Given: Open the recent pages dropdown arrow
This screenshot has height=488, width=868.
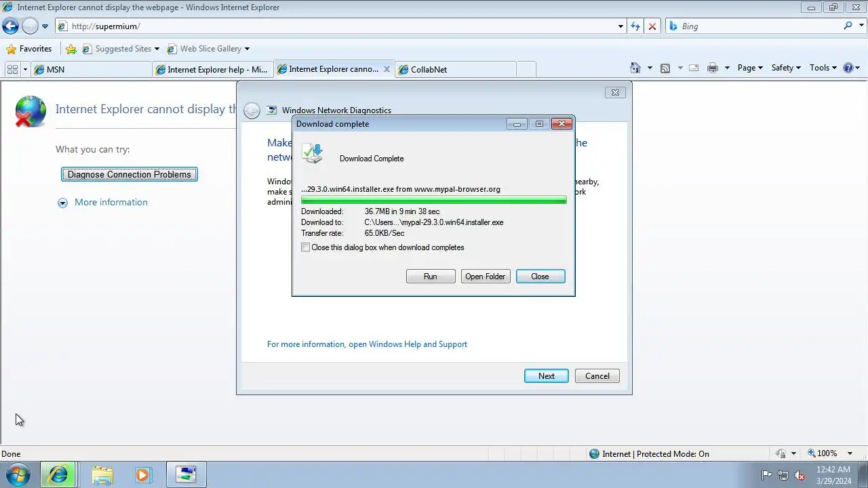Looking at the screenshot, I should (45, 26).
